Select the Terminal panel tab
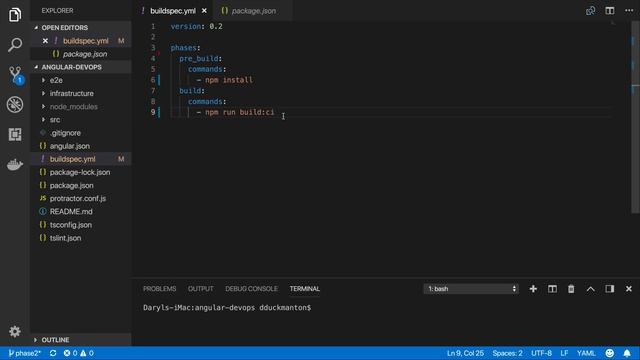 pos(304,289)
